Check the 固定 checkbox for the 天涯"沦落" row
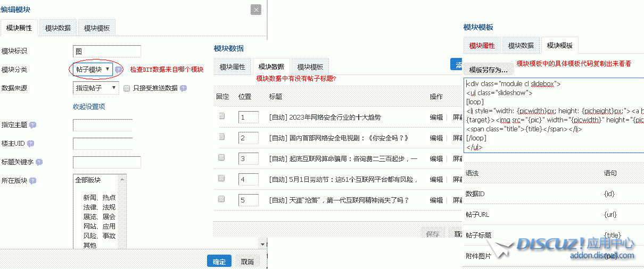 click(x=221, y=199)
